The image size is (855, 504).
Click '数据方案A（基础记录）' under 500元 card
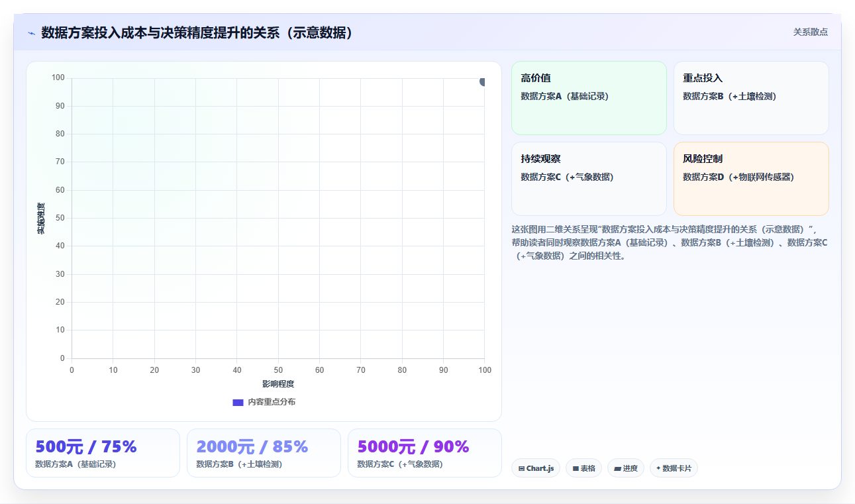(75, 464)
